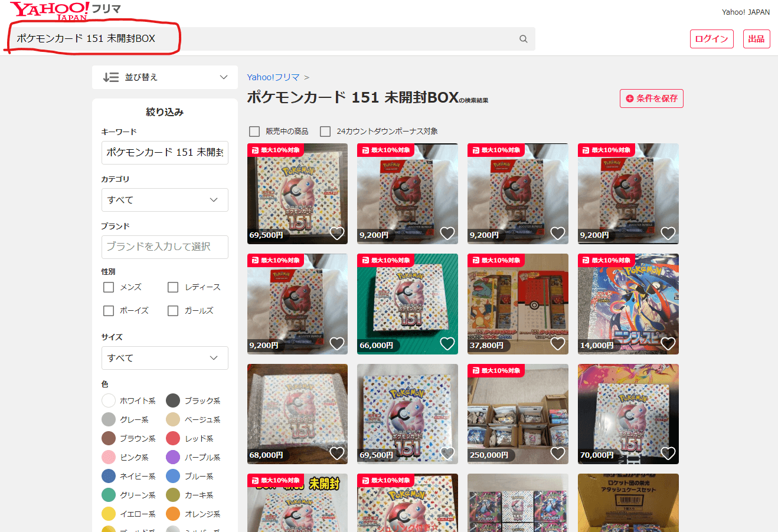The height and width of the screenshot is (532, 778).
Task: Select the レッド系 color swatch
Action: point(173,438)
